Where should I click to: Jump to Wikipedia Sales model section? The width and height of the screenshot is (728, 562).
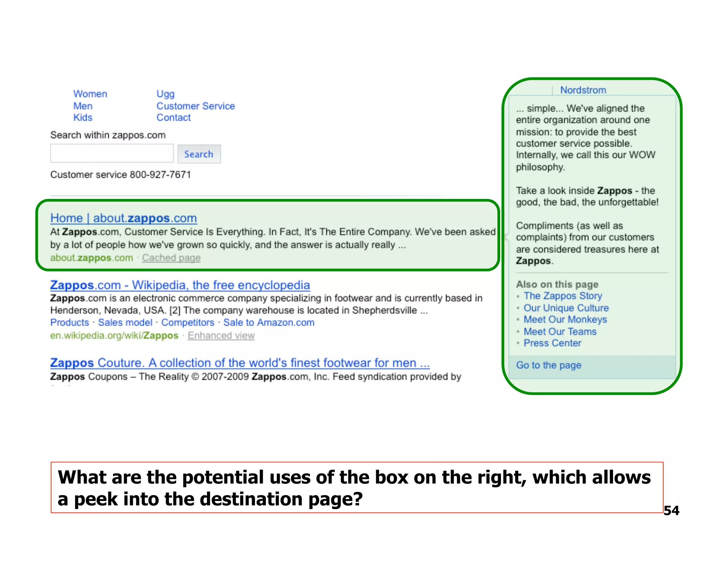click(125, 322)
